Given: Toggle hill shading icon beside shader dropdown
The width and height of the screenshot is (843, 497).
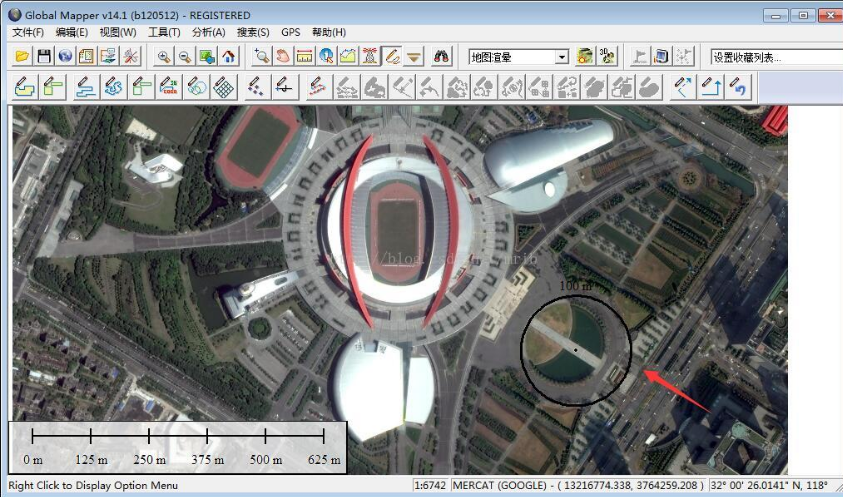Looking at the screenshot, I should pos(585,57).
